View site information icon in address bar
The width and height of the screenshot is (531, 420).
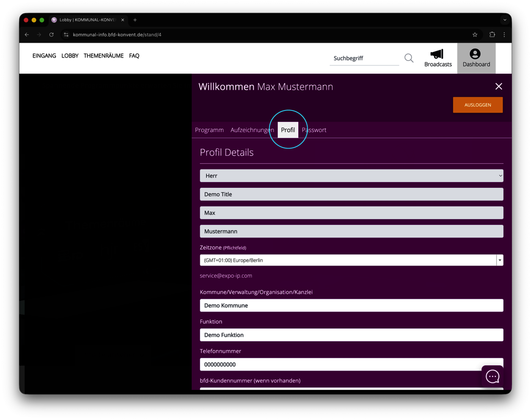point(66,35)
